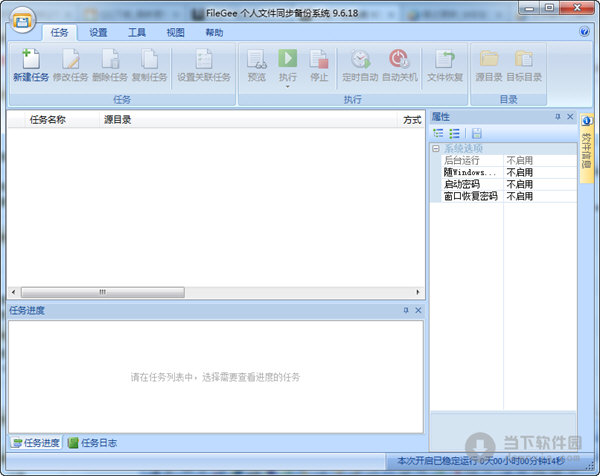The image size is (600, 476).
Task: Click the 新建任务 (new task) icon
Action: (31, 59)
